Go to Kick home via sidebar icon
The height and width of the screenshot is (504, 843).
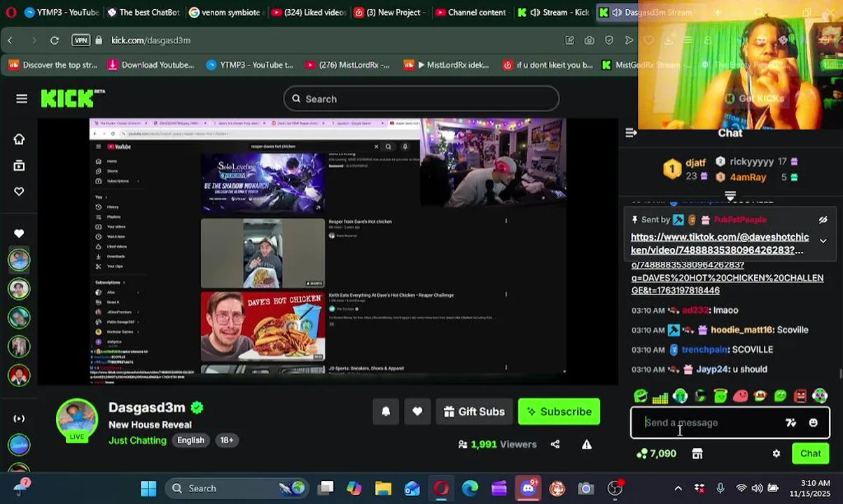(x=19, y=139)
